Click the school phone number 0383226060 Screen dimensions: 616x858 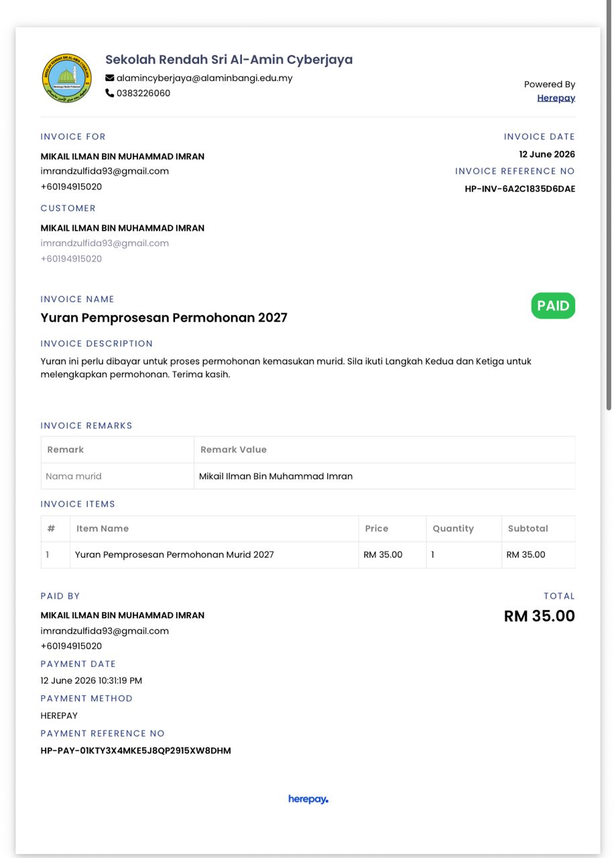click(143, 93)
